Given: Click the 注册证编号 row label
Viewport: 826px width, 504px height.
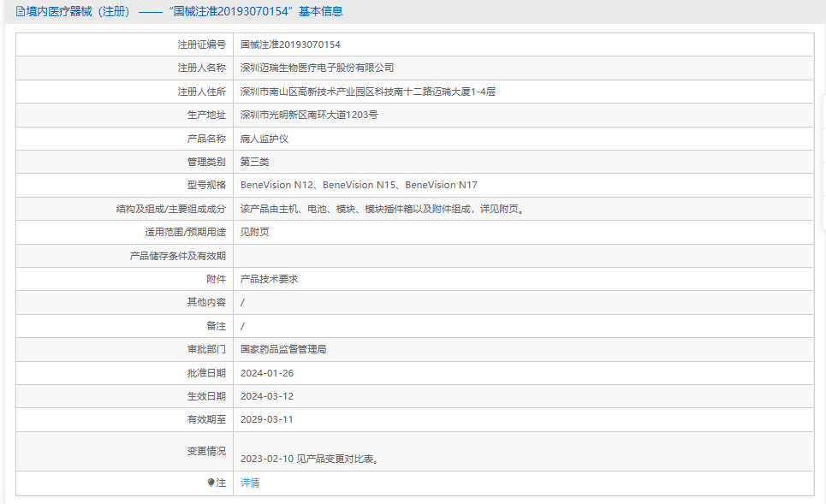Looking at the screenshot, I should 202,44.
